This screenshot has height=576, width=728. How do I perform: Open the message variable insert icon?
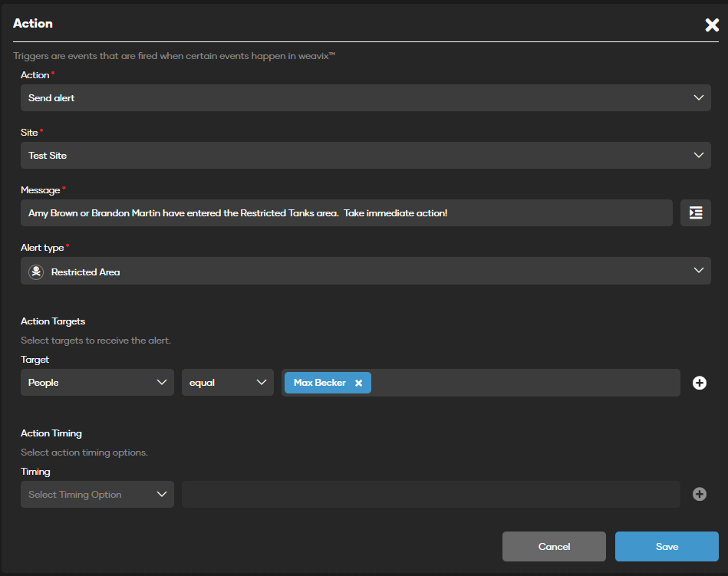coord(696,213)
